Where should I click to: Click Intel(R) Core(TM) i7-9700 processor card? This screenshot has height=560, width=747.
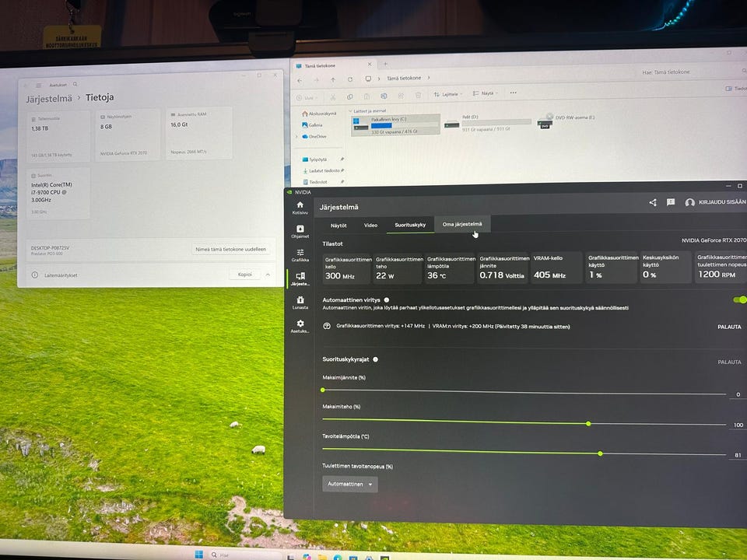click(58, 194)
